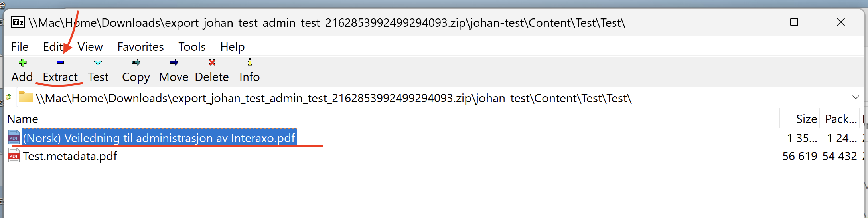The width and height of the screenshot is (868, 218).
Task: Click the Test checkmark icon
Action: [x=98, y=63]
